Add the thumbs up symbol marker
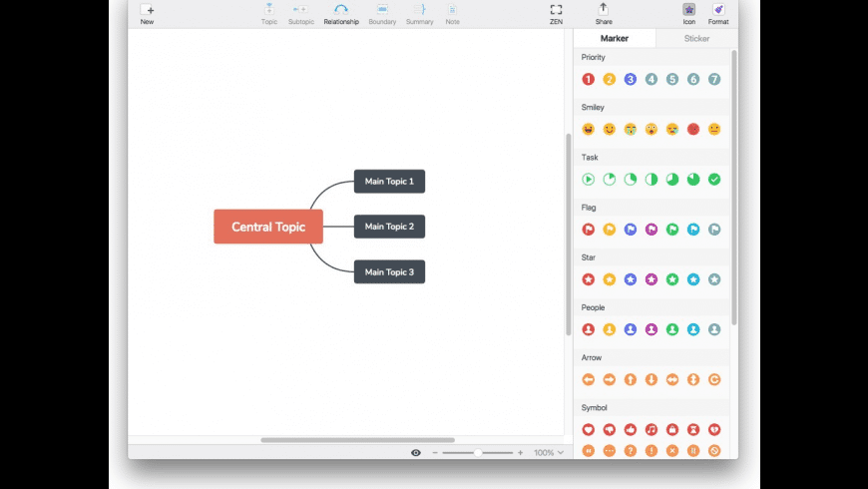 click(x=630, y=430)
